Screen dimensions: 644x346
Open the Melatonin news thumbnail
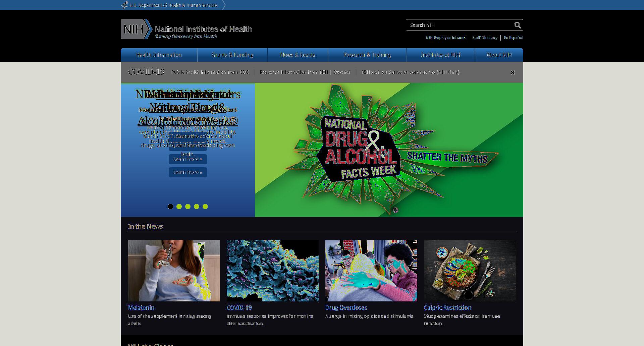click(174, 271)
